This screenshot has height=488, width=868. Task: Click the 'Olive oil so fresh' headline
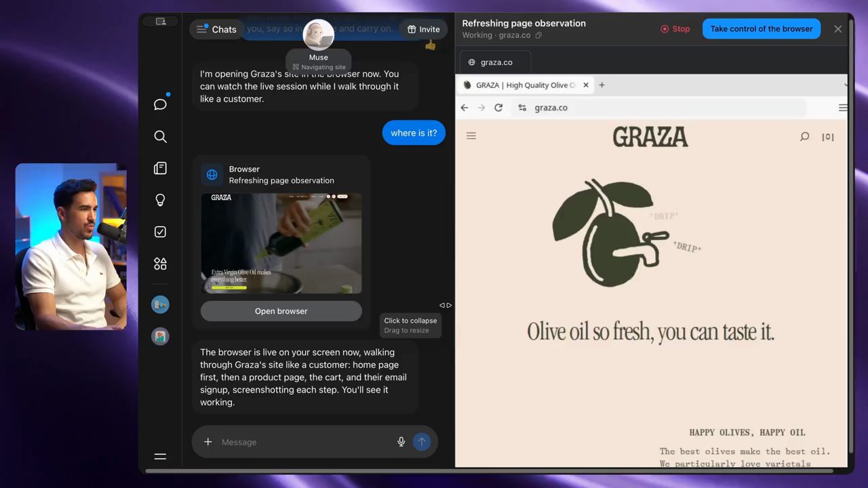(650, 331)
